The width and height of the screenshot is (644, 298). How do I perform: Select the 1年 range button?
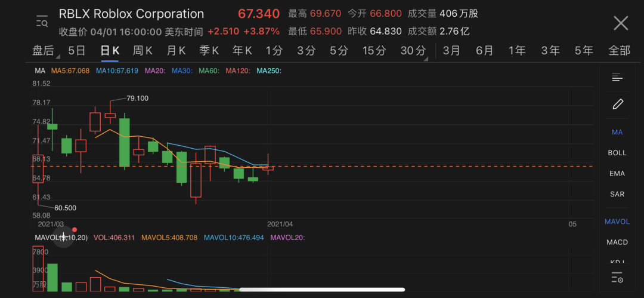516,51
